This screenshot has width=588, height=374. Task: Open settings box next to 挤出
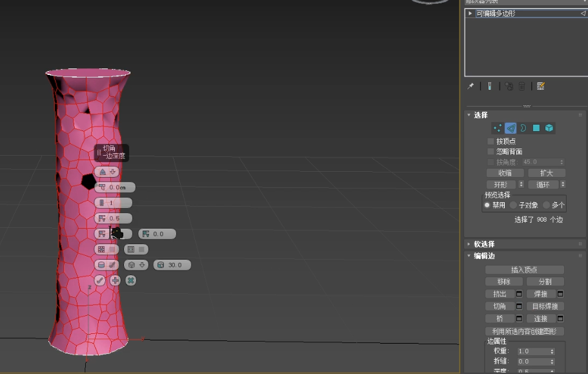(519, 294)
